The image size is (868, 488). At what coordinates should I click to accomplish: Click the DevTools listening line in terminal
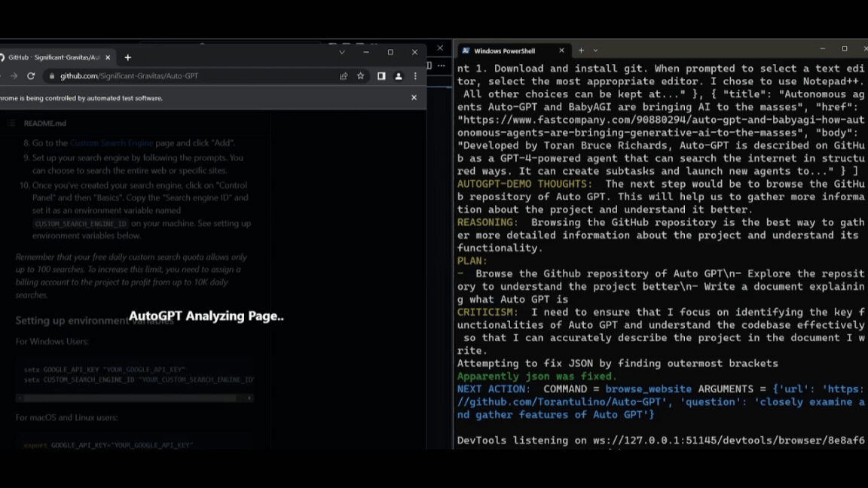pyautogui.click(x=660, y=441)
